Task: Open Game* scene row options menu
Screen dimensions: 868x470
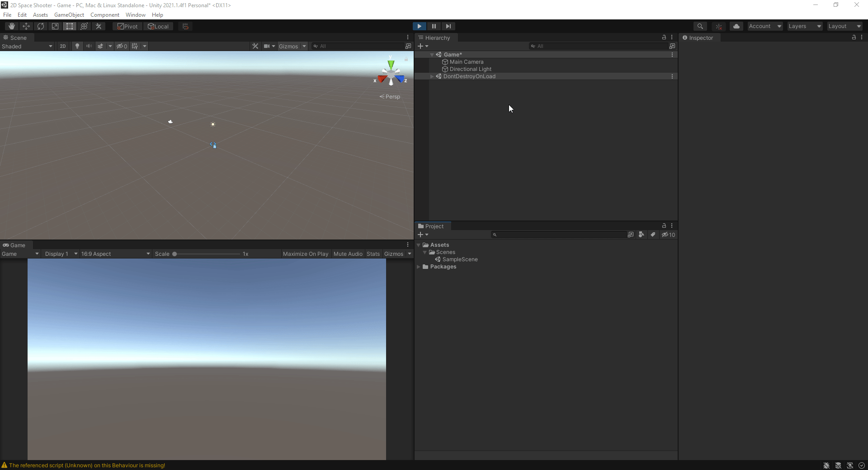Action: click(672, 55)
